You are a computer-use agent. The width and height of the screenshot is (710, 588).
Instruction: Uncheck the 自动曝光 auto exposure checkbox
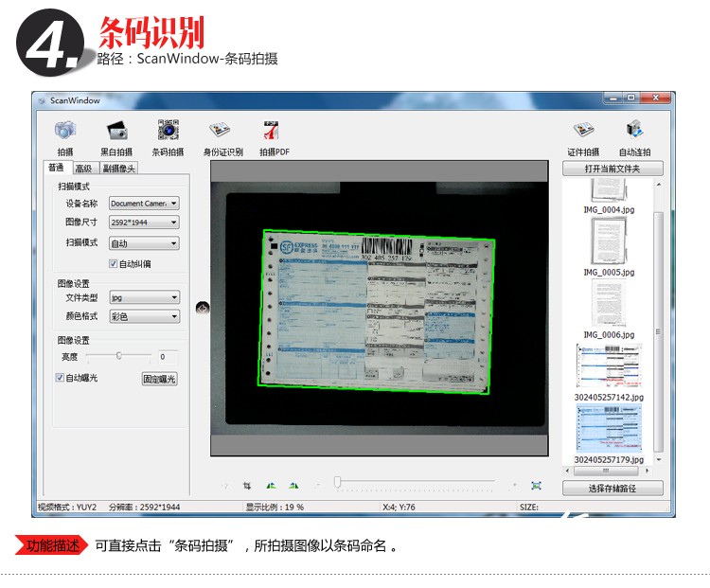(60, 378)
